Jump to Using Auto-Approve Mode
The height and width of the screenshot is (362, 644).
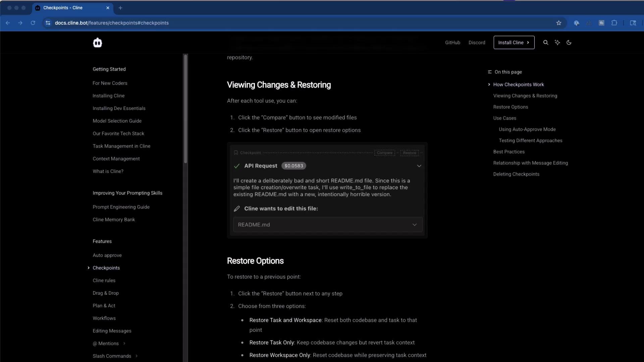point(527,129)
